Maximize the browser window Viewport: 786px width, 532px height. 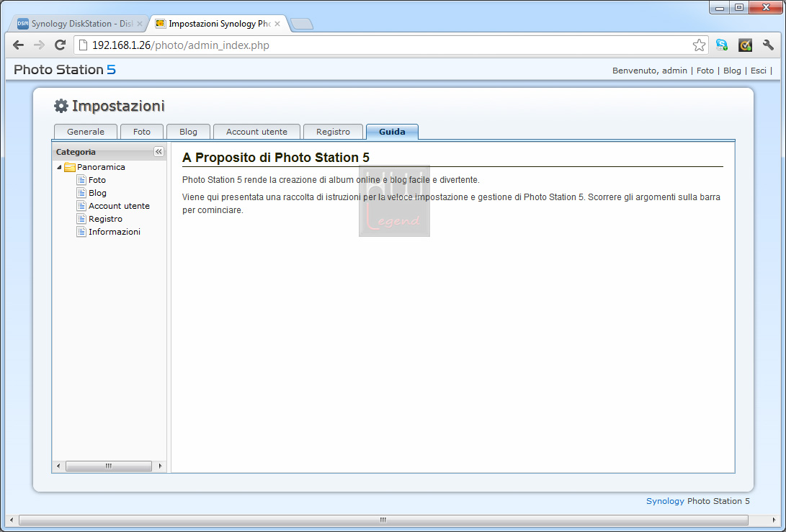[x=739, y=7]
